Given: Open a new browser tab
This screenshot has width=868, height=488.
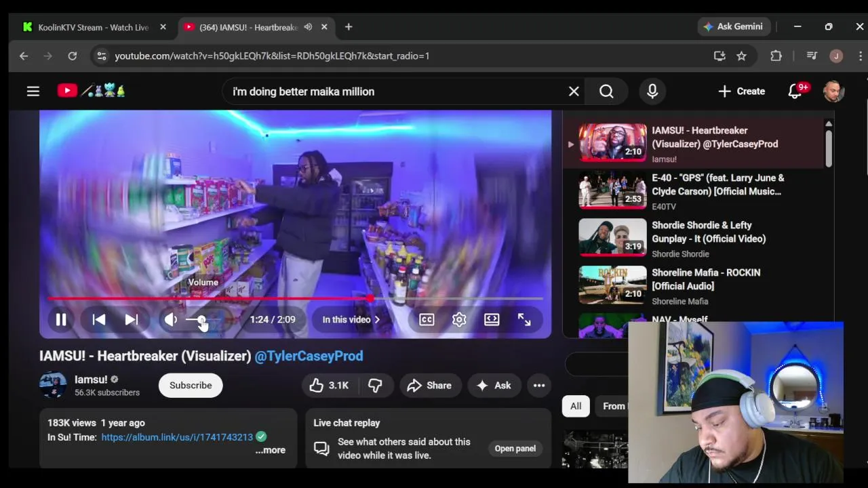Looking at the screenshot, I should [349, 27].
